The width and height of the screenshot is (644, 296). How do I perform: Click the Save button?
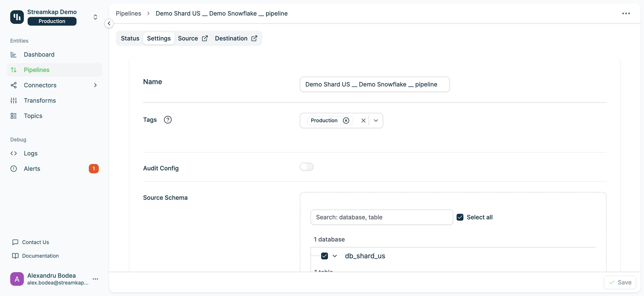point(620,283)
